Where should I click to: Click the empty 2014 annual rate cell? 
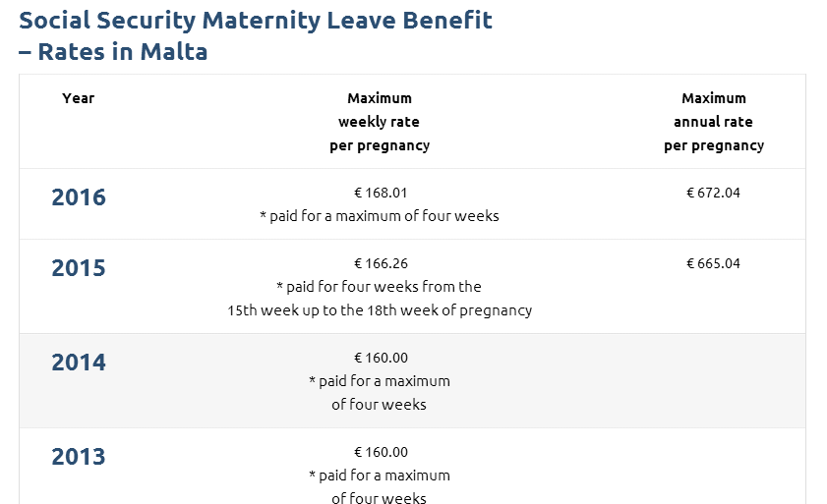pyautogui.click(x=714, y=380)
